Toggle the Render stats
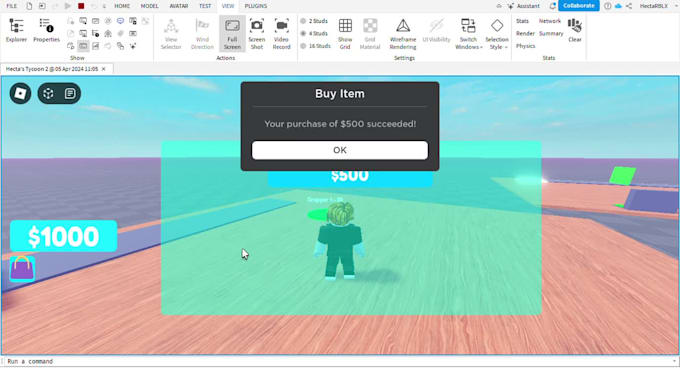680x383 pixels. coord(525,33)
